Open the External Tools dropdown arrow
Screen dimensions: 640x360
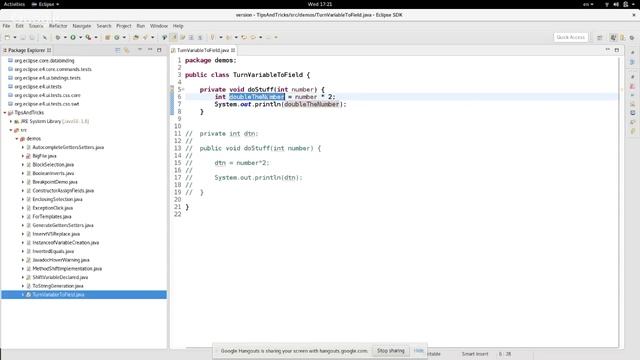96,37
